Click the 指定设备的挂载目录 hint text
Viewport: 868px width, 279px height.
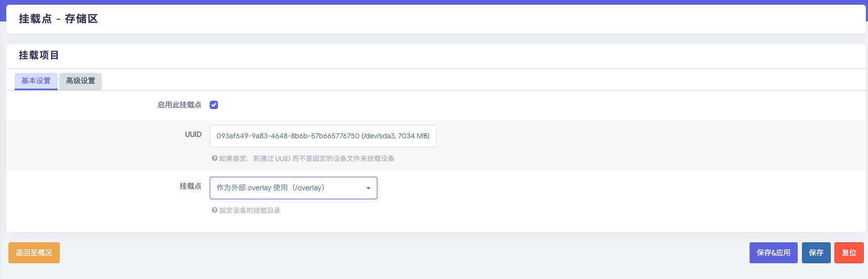click(x=249, y=210)
